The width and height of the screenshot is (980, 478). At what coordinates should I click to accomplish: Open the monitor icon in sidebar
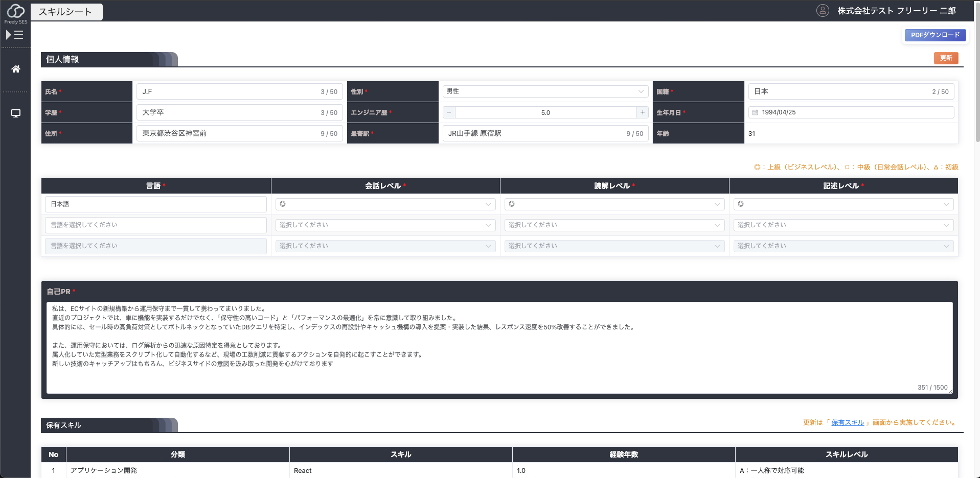pos(16,113)
